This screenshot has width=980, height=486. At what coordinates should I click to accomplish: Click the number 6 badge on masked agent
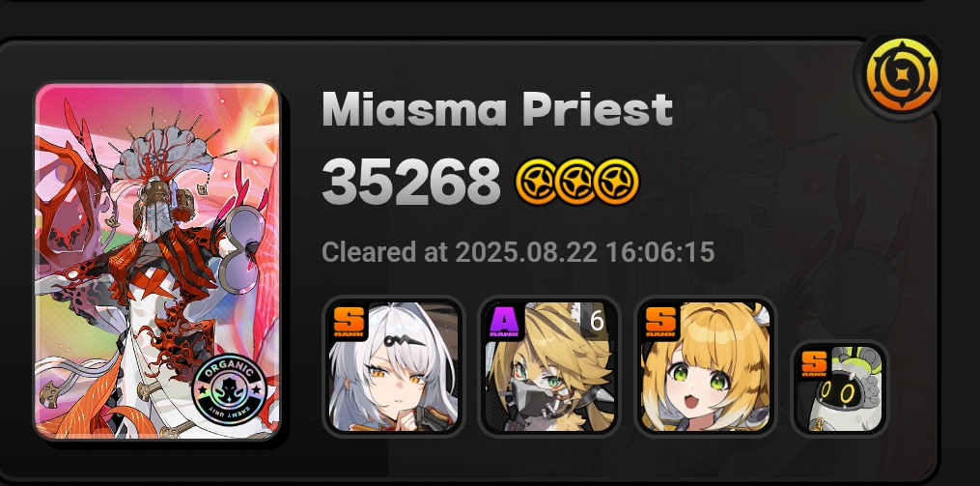pos(596,321)
